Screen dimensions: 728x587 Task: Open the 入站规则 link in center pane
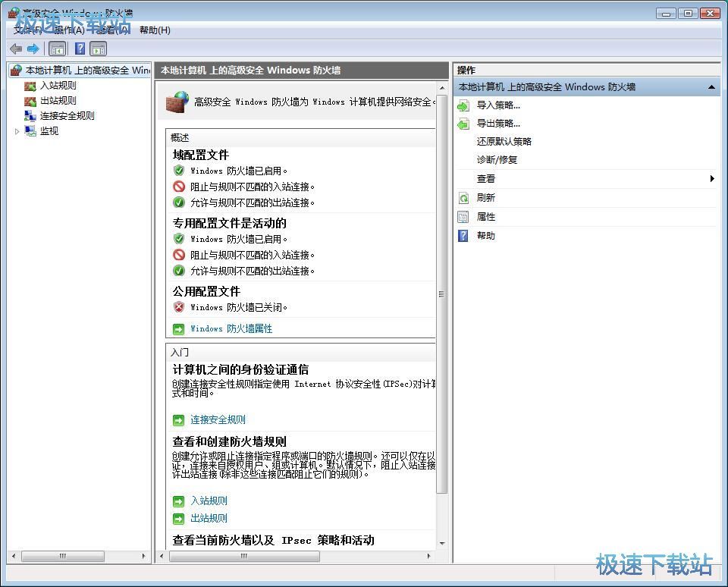click(x=209, y=501)
